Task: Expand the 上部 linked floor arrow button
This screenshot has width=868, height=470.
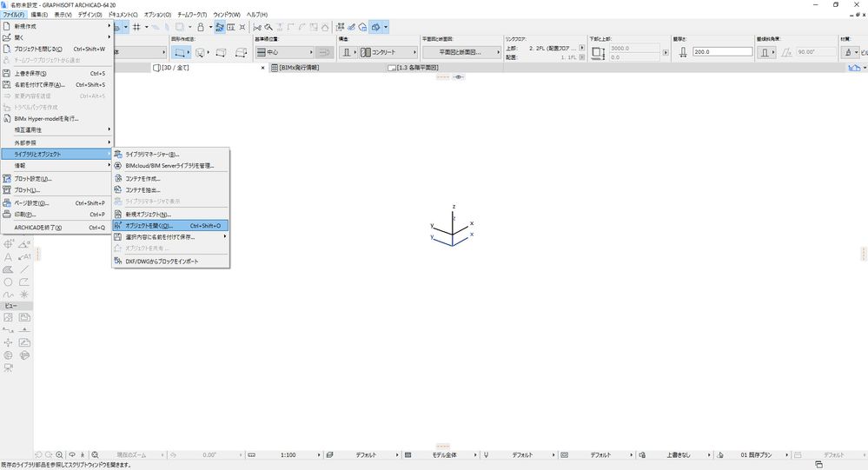Action: [x=582, y=48]
